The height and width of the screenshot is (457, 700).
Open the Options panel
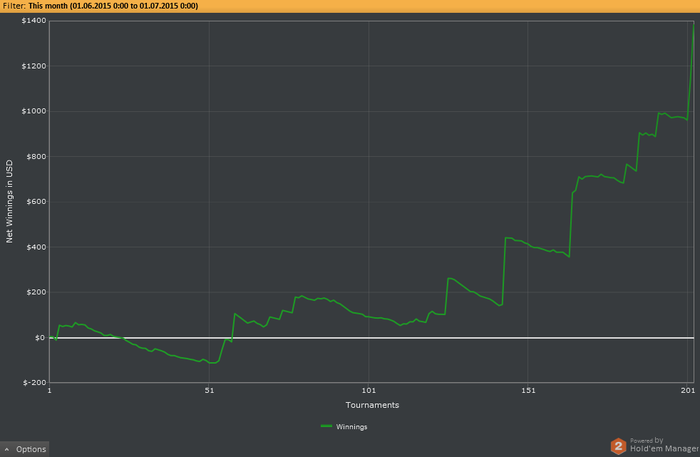point(25,449)
